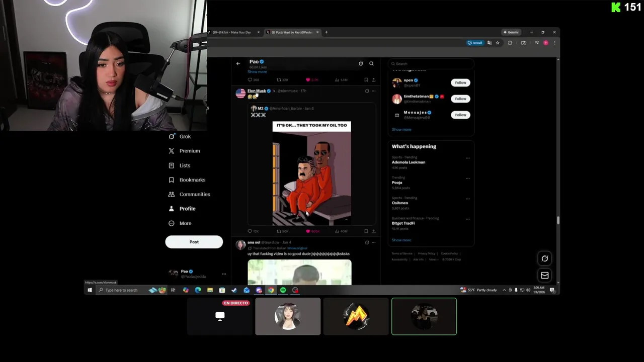Open Spotify from the taskbar

[283, 290]
